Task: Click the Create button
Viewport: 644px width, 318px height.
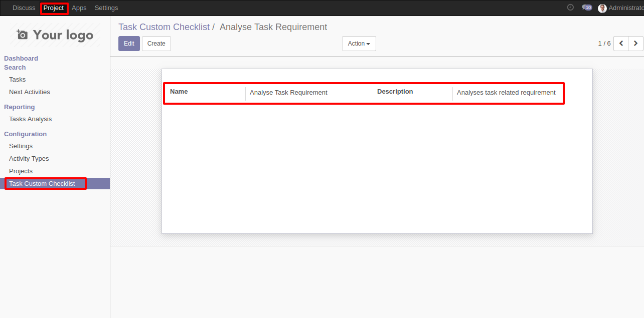Action: pyautogui.click(x=156, y=44)
